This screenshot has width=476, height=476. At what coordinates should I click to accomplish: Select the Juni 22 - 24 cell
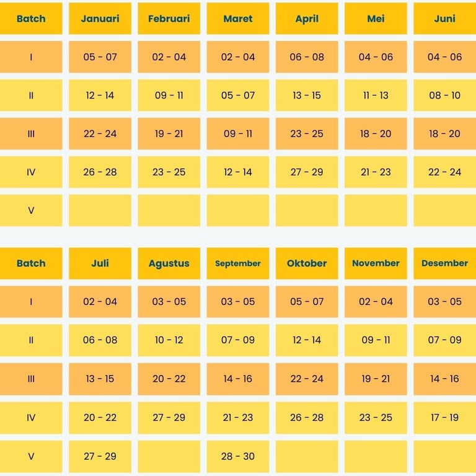(x=444, y=172)
